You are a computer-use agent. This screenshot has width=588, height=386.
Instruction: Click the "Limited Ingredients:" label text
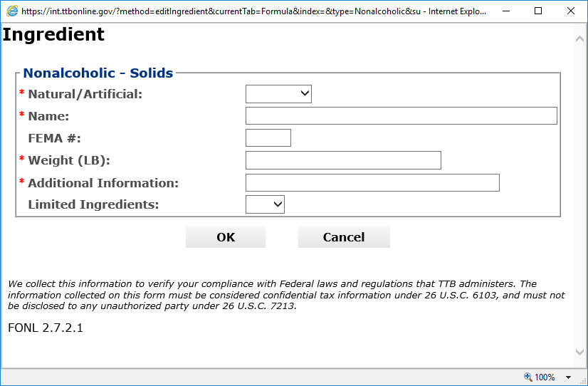click(x=93, y=205)
